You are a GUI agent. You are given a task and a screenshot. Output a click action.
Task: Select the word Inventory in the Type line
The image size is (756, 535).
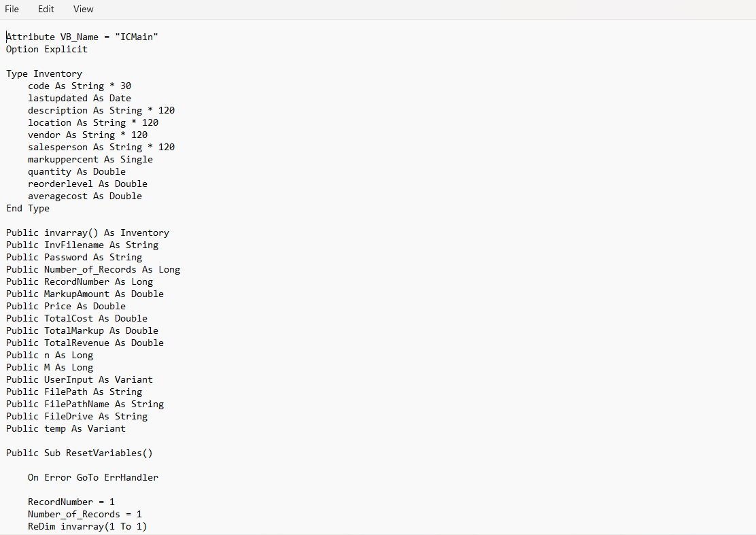coord(57,73)
